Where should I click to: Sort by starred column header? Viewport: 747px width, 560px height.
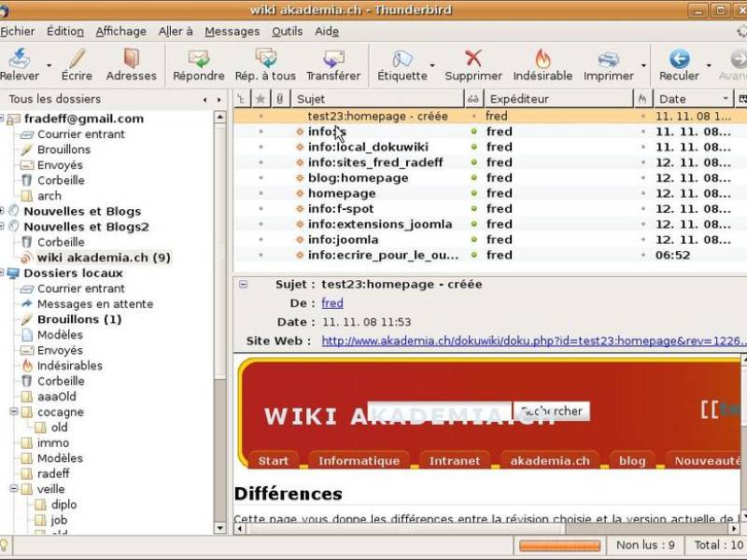tap(261, 99)
